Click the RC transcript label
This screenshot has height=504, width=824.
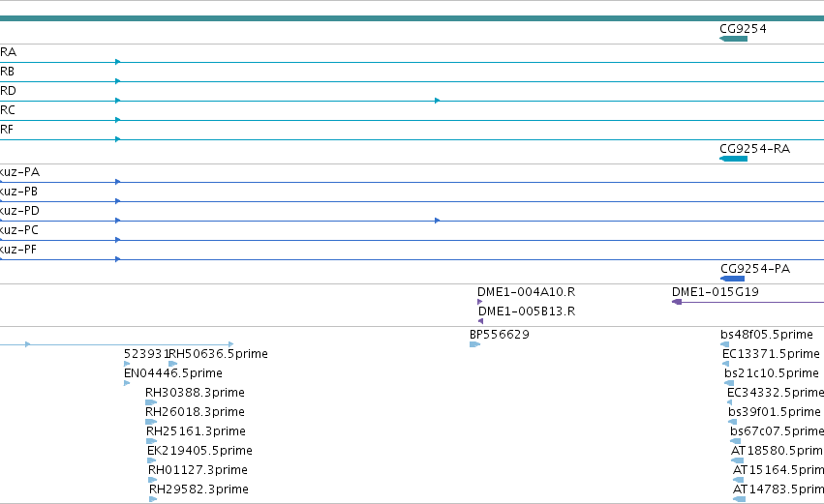[8, 110]
